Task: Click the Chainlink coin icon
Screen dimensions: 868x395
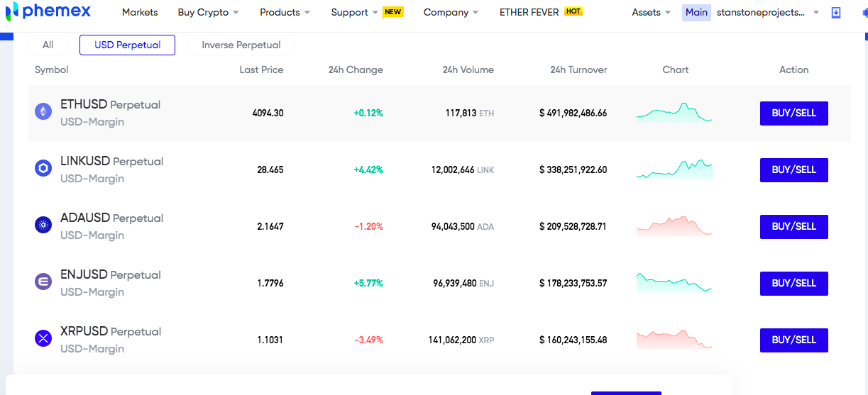Action: pyautogui.click(x=43, y=168)
